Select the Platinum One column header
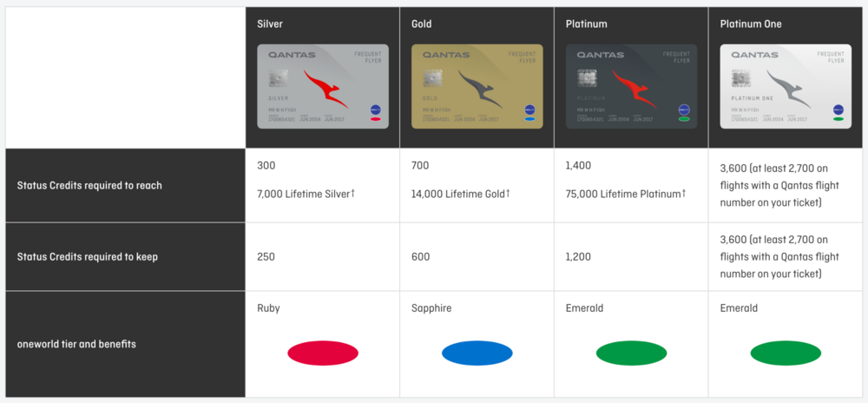The width and height of the screenshot is (868, 403). 751,24
